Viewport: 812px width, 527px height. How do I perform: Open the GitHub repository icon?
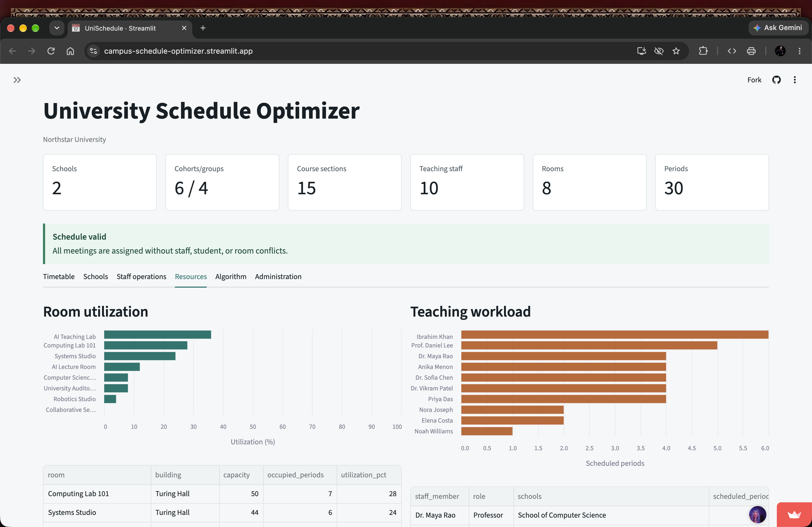click(x=776, y=80)
